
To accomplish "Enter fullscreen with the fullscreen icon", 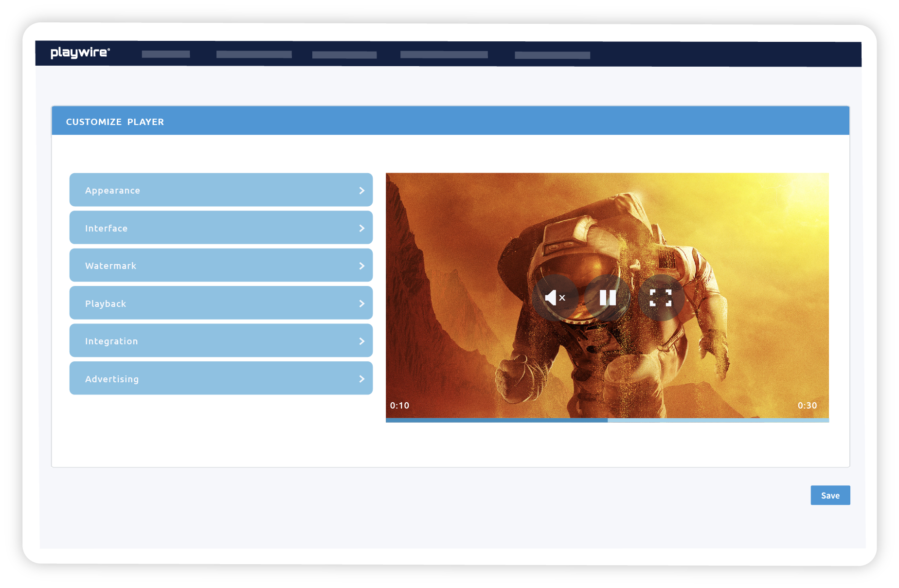I will pyautogui.click(x=661, y=298).
